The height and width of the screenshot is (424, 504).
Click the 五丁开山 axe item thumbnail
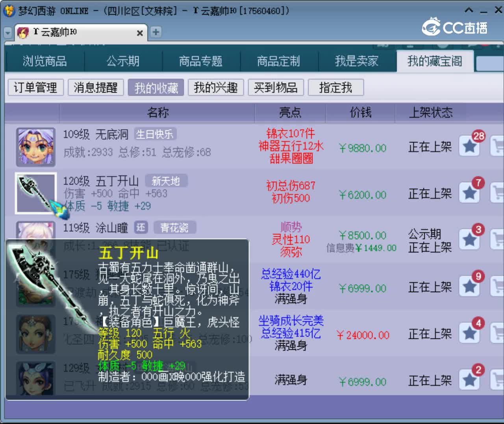(x=35, y=193)
